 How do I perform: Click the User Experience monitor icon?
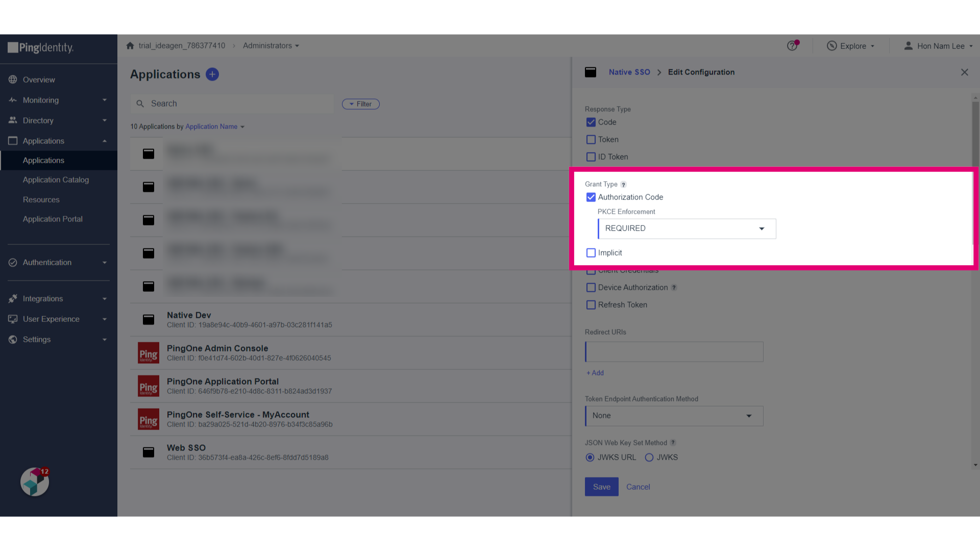point(13,319)
